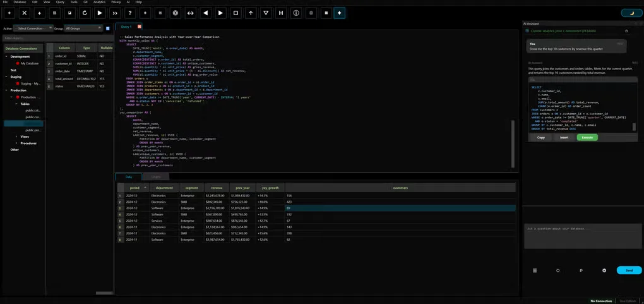Click the order_date column row
The height and width of the screenshot is (304, 644).
point(78,71)
